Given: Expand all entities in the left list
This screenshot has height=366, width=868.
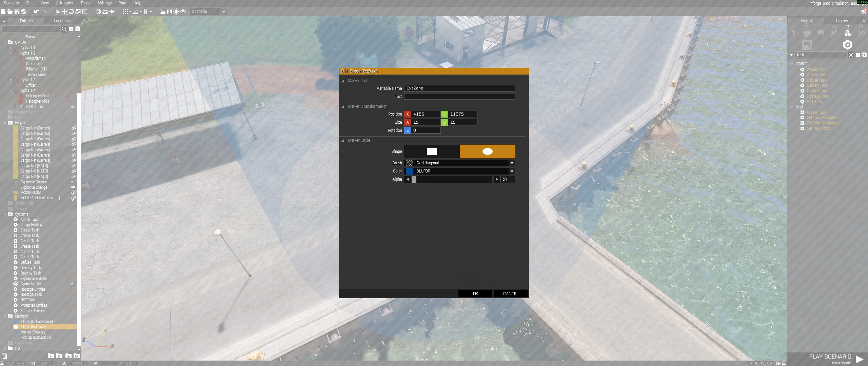Looking at the screenshot, I should (x=78, y=29).
